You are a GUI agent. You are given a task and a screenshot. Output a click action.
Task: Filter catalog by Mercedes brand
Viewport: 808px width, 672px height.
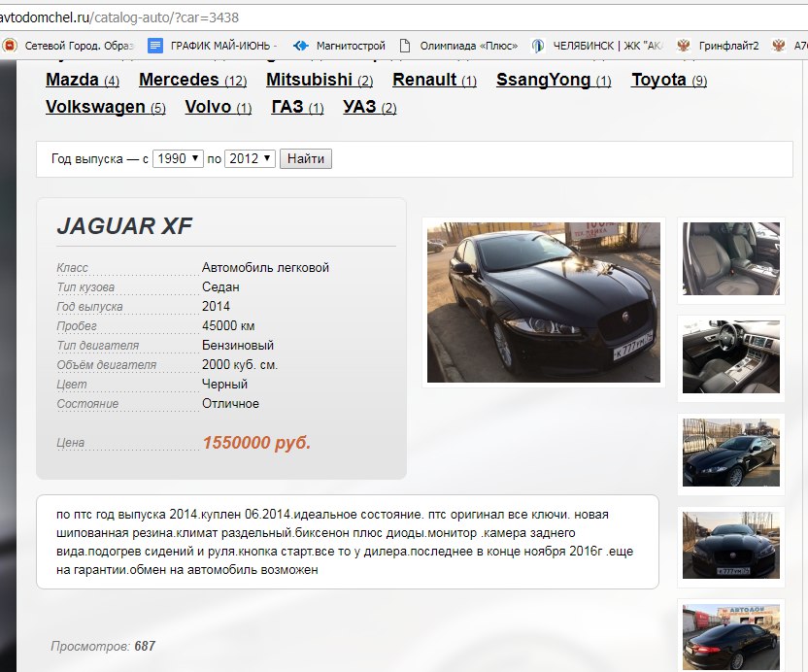point(179,80)
